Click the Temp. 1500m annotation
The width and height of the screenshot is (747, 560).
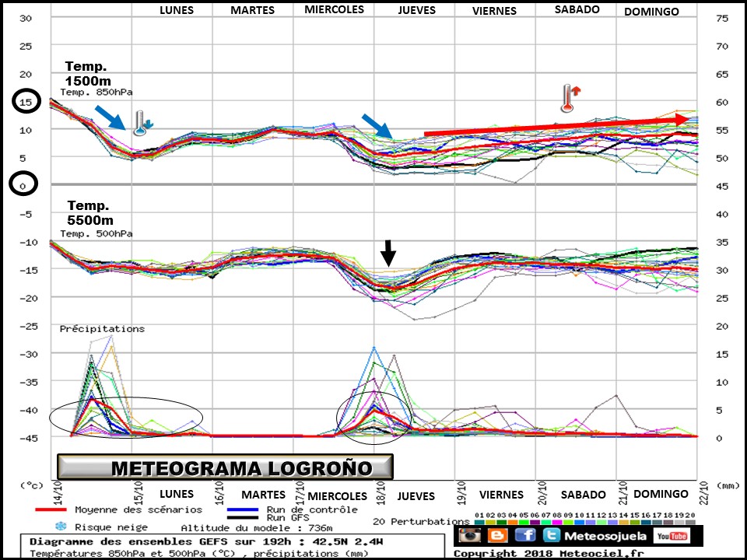[x=88, y=73]
